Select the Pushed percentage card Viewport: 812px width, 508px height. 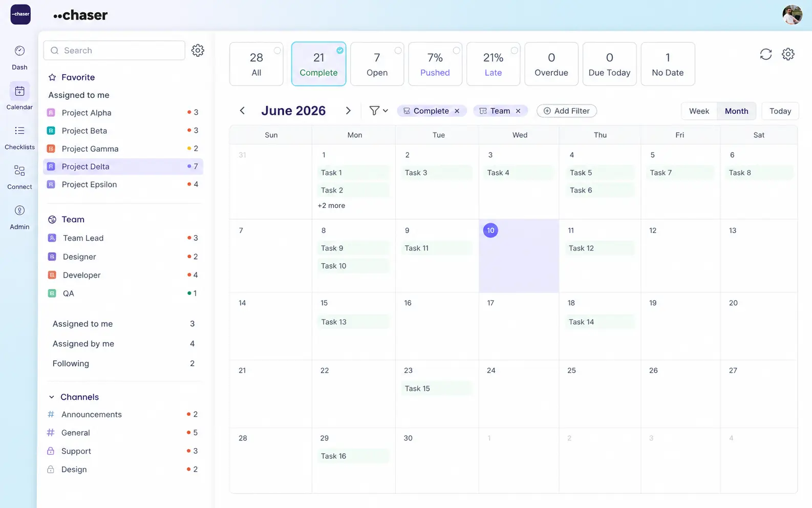435,64
